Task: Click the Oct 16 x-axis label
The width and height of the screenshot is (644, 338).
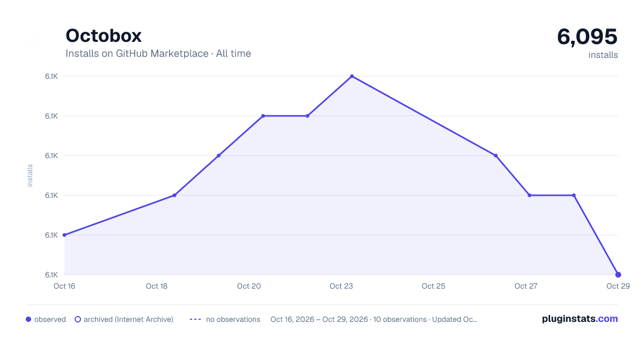Action: click(x=64, y=286)
